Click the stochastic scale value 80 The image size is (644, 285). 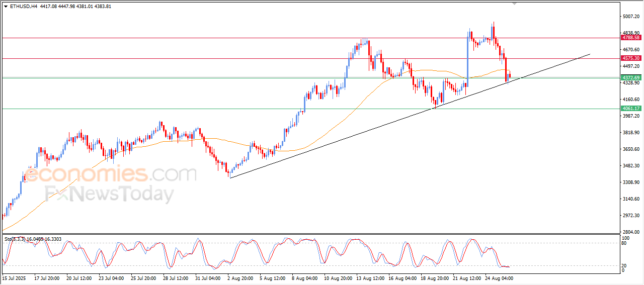pos(624,243)
